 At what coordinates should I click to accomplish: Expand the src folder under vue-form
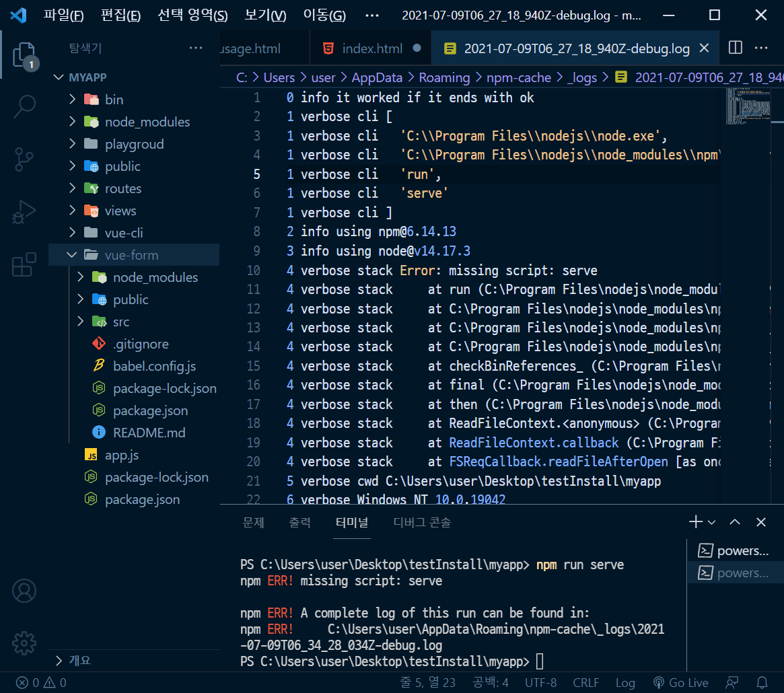click(x=134, y=322)
